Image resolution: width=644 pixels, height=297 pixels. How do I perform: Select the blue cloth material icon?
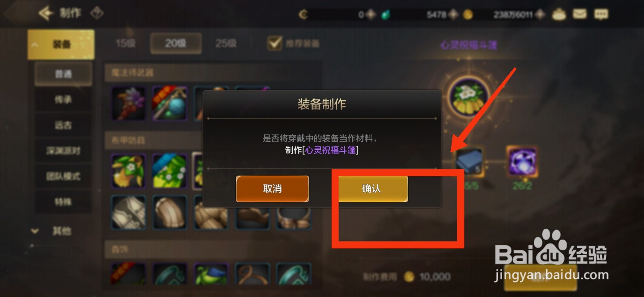coord(470,162)
